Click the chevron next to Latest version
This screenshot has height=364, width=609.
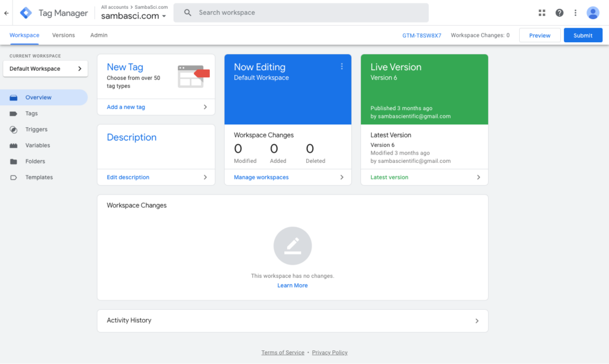[479, 177]
